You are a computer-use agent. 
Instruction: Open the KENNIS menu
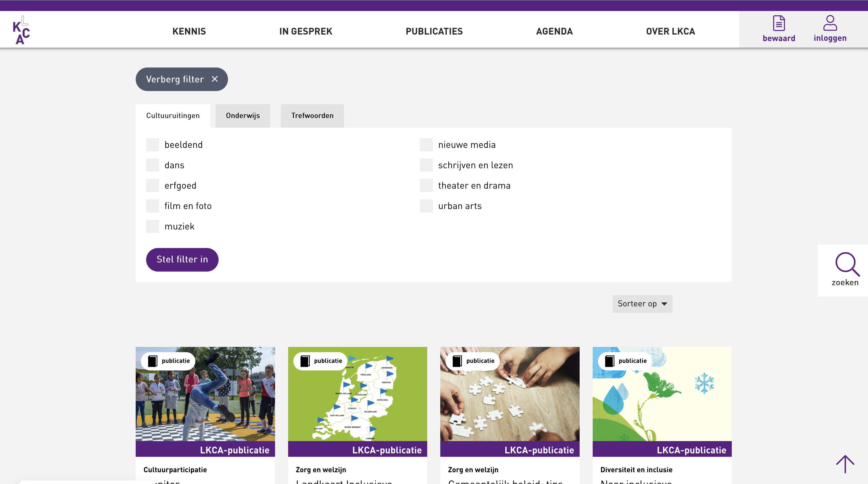tap(189, 31)
